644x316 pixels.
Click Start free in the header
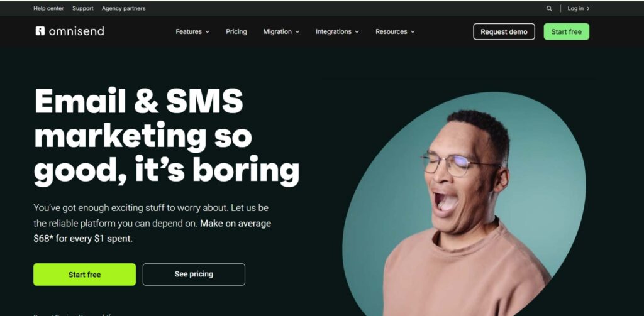tap(567, 31)
